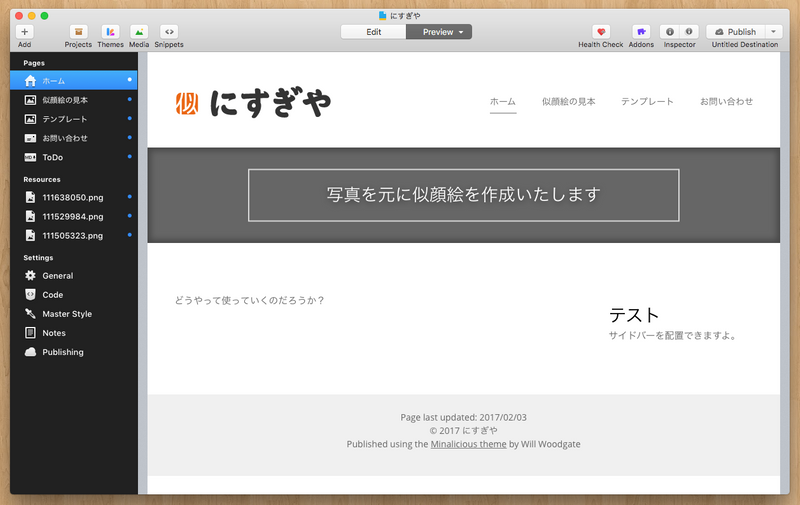
Task: Select the お問い合わせ page in sidebar
Action: click(x=73, y=138)
